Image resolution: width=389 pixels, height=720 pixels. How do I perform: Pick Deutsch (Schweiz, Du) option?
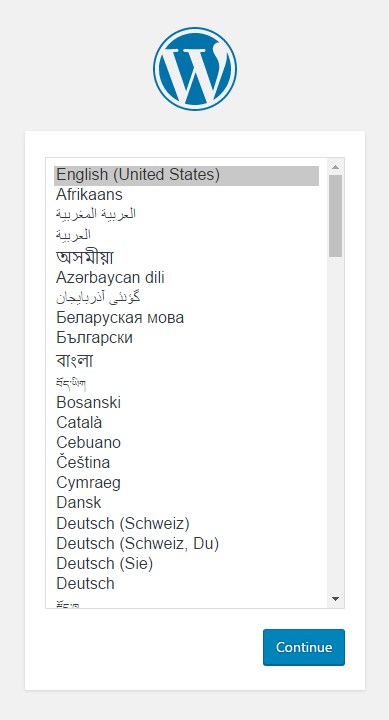(186, 544)
